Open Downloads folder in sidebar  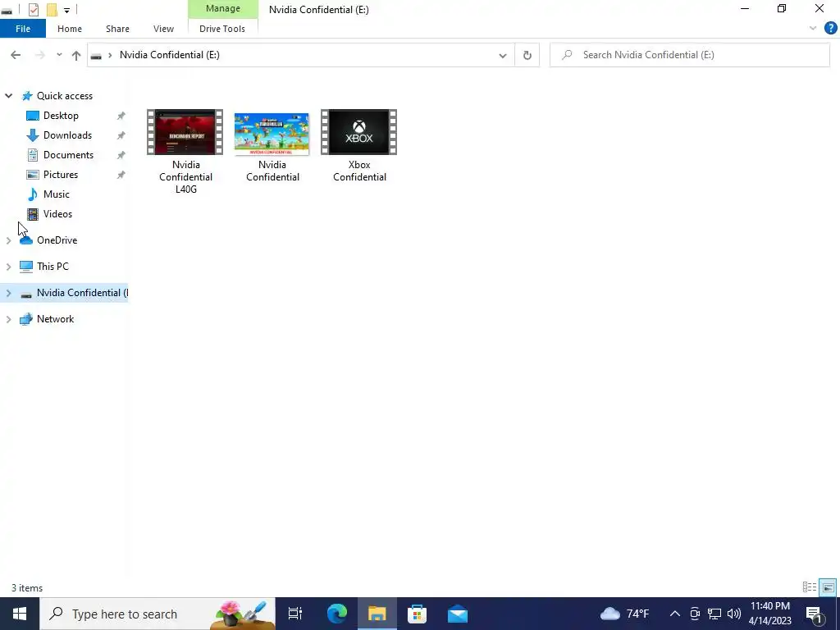(x=67, y=135)
